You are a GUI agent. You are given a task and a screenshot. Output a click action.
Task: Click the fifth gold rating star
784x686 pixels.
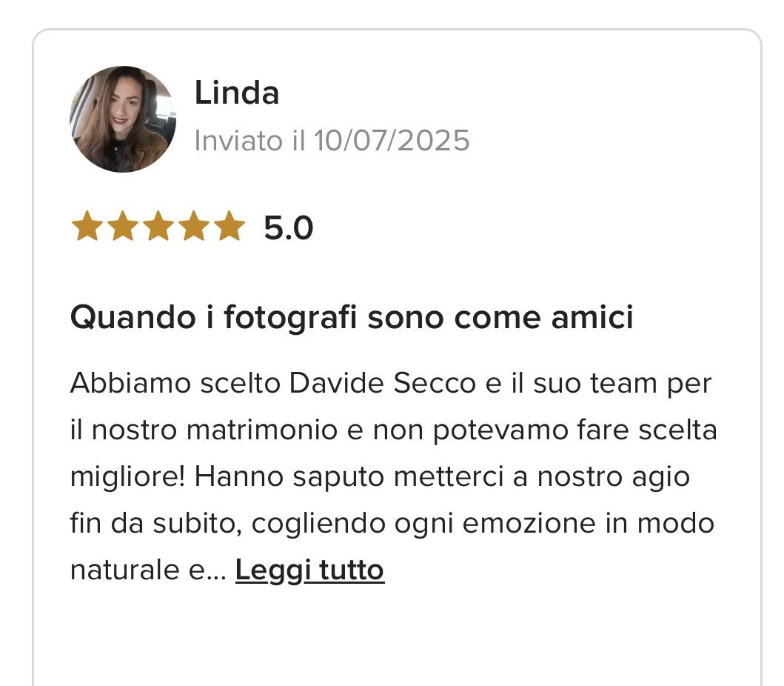tap(229, 226)
